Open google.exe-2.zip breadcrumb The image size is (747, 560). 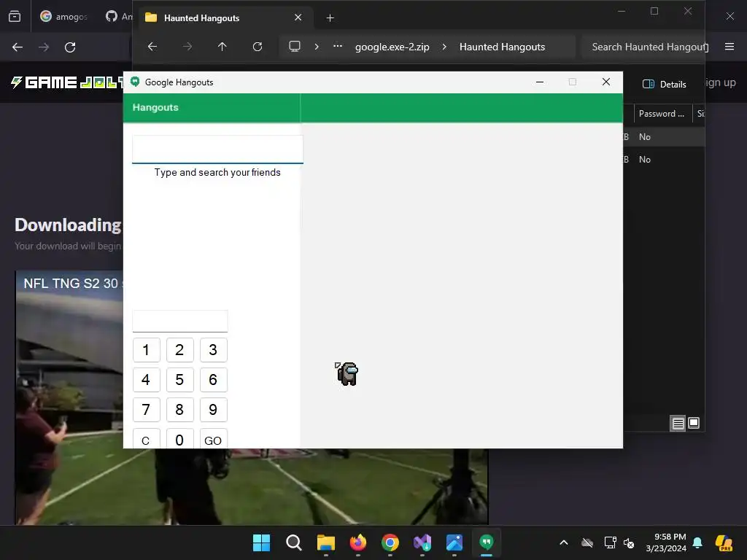392,47
